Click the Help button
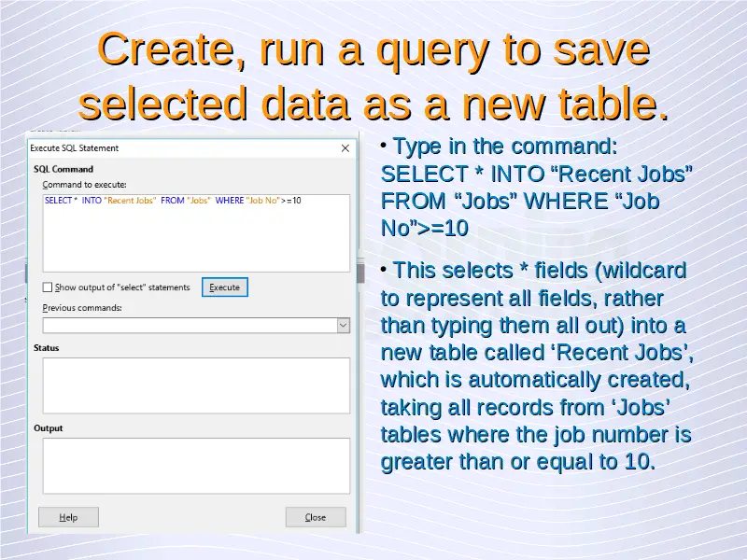Screen dimensions: 747x560 (x=68, y=517)
